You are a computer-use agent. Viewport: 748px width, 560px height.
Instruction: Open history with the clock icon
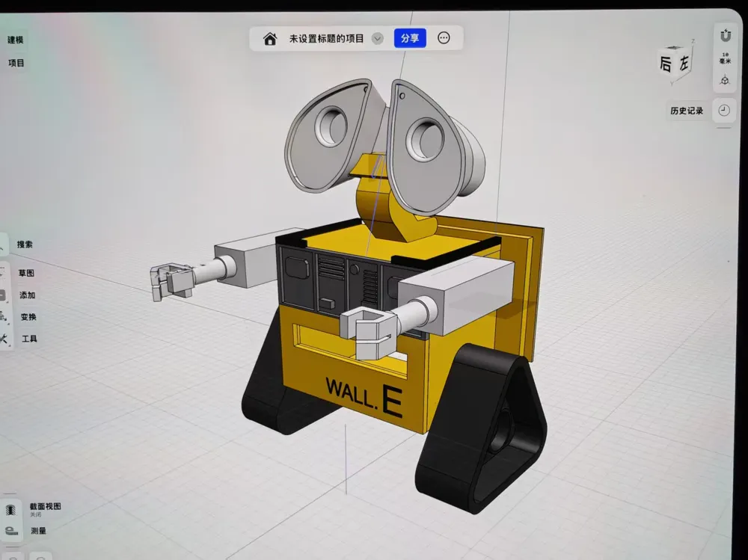[x=723, y=110]
